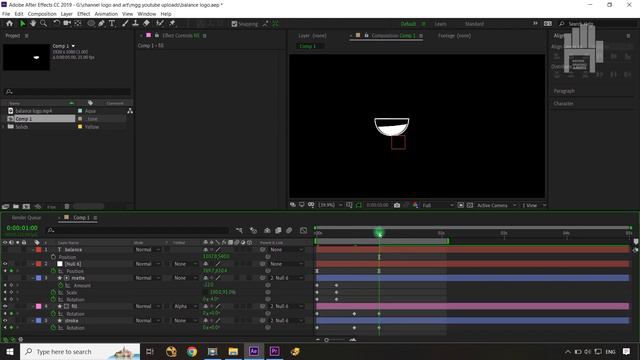Open parent dropdown for the matte layer

click(287, 278)
